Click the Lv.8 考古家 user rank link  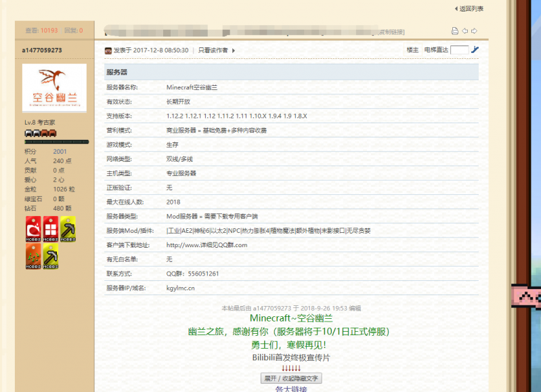tap(39, 123)
